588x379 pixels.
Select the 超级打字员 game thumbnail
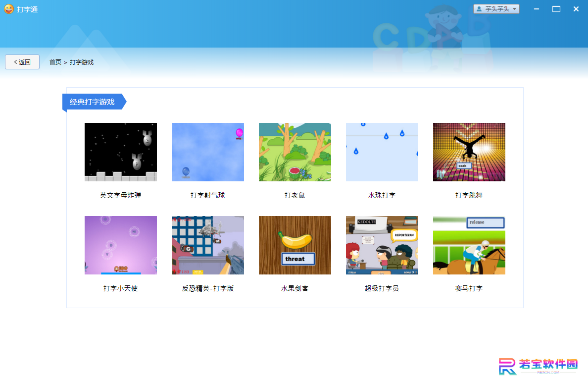382,245
